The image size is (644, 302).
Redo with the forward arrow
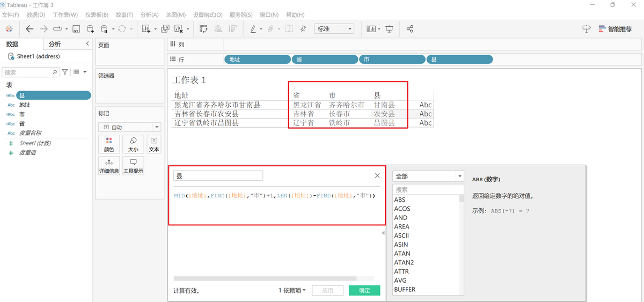coord(44,29)
